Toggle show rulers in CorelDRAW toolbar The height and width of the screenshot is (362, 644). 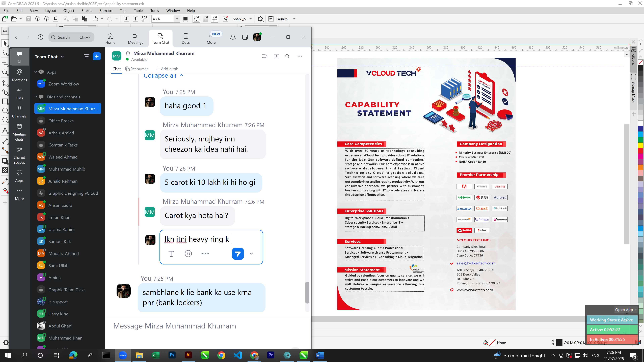click(197, 19)
